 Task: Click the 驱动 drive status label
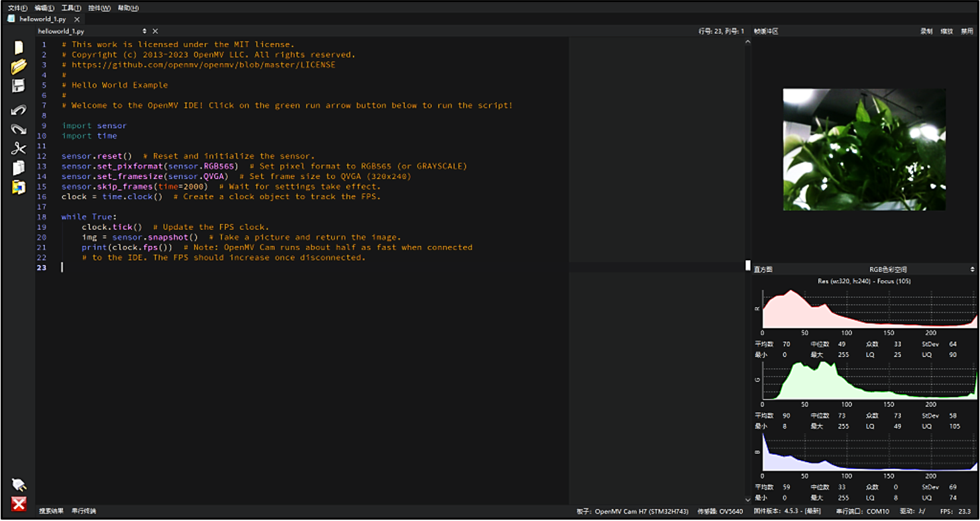coord(912,512)
